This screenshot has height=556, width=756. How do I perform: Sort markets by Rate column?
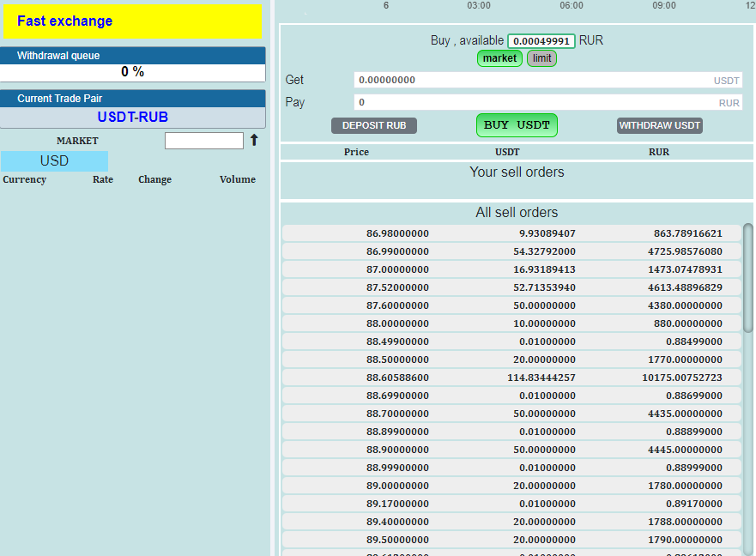[x=103, y=179]
